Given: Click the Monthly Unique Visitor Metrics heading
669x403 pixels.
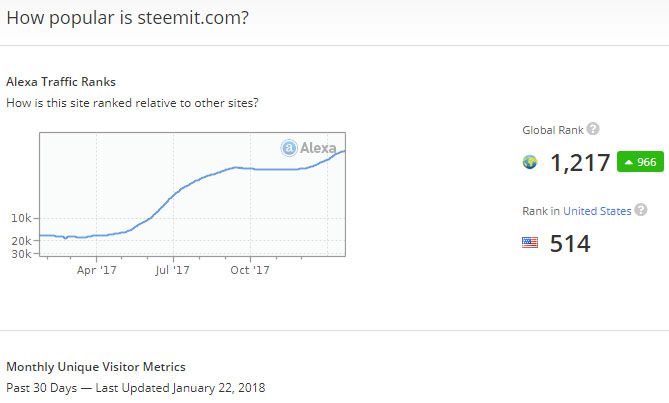Looking at the screenshot, I should [95, 367].
